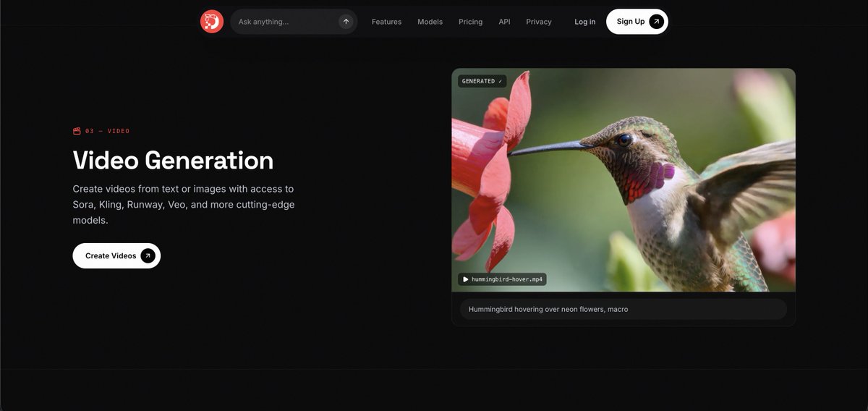Click the description paragraph mentioning Sora, Kling
Image resolution: width=868 pixels, height=411 pixels.
click(x=184, y=205)
